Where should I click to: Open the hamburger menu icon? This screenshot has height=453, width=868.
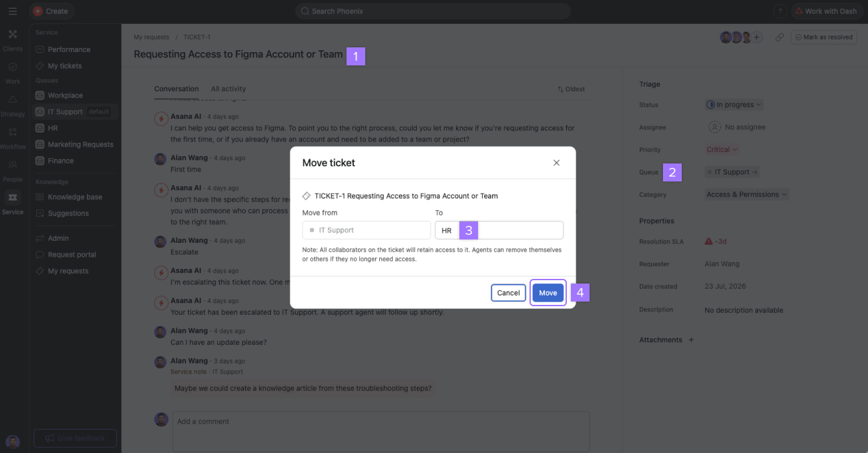13,11
